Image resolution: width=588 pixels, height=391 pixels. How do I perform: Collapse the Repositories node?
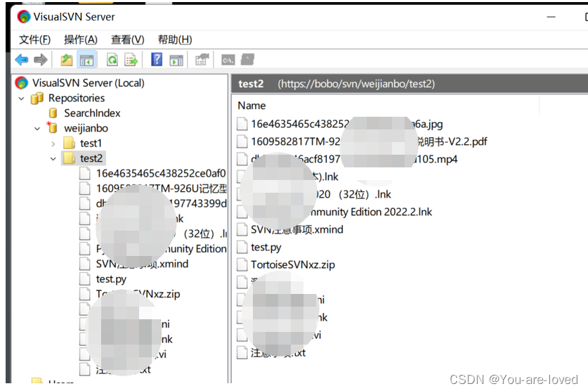pos(21,98)
